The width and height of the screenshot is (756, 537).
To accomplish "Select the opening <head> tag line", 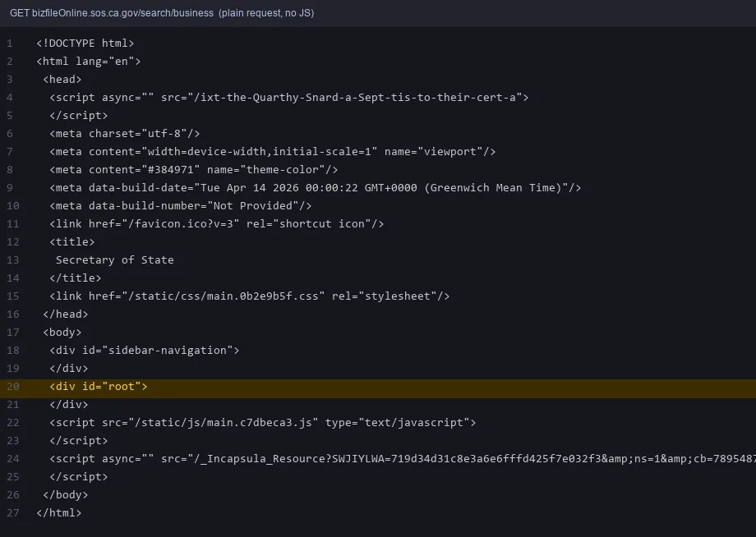I will (62, 80).
